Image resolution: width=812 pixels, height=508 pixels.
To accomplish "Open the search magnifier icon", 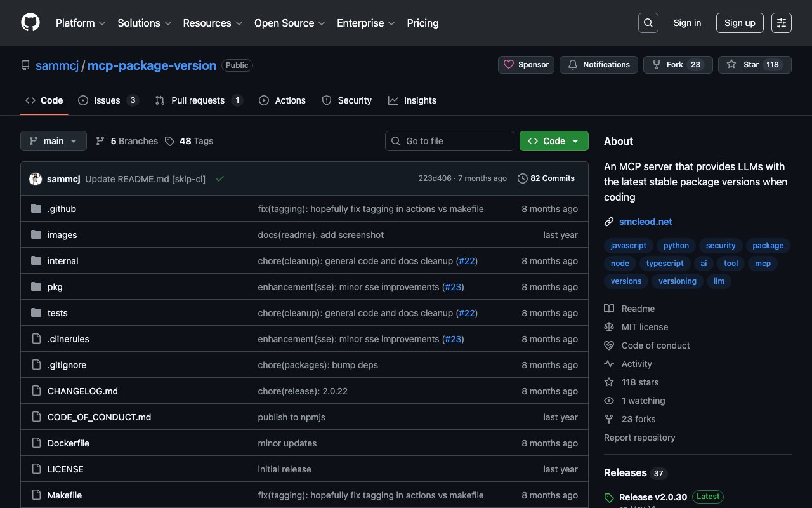I will tap(648, 23).
